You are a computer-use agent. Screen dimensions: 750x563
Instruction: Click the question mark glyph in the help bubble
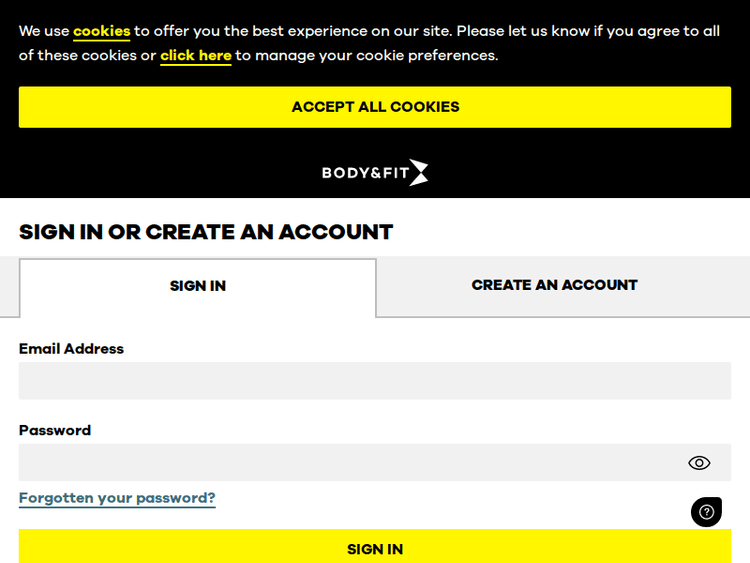click(706, 512)
